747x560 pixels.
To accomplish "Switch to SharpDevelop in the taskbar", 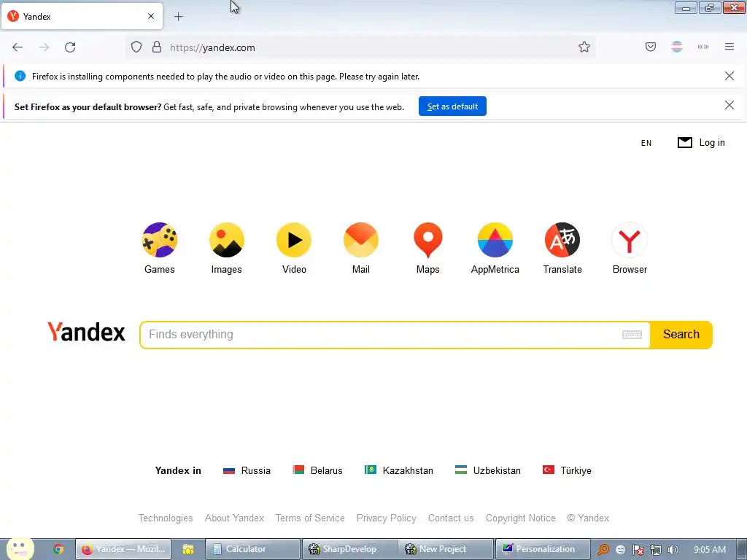I will (349, 549).
